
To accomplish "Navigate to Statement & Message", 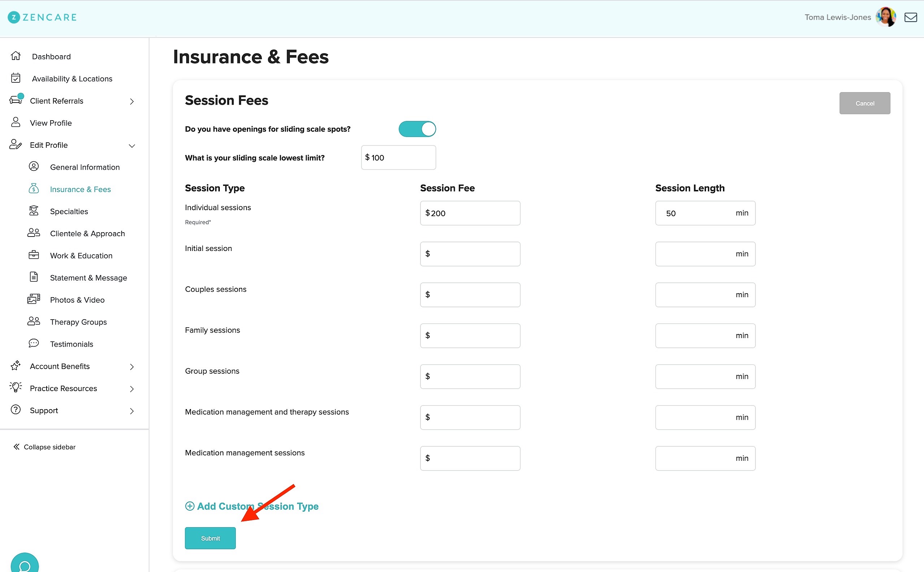I will click(x=88, y=277).
